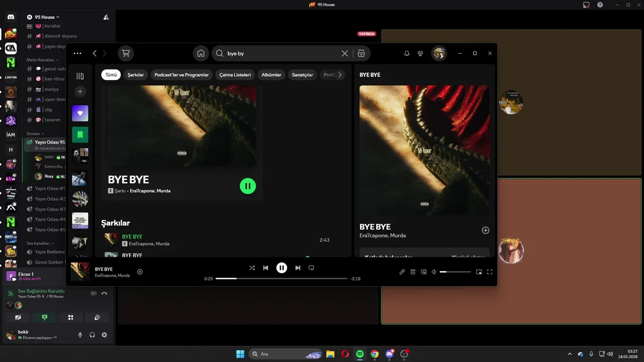
Task: Show more filter chips with arrow
Action: pos(340,75)
